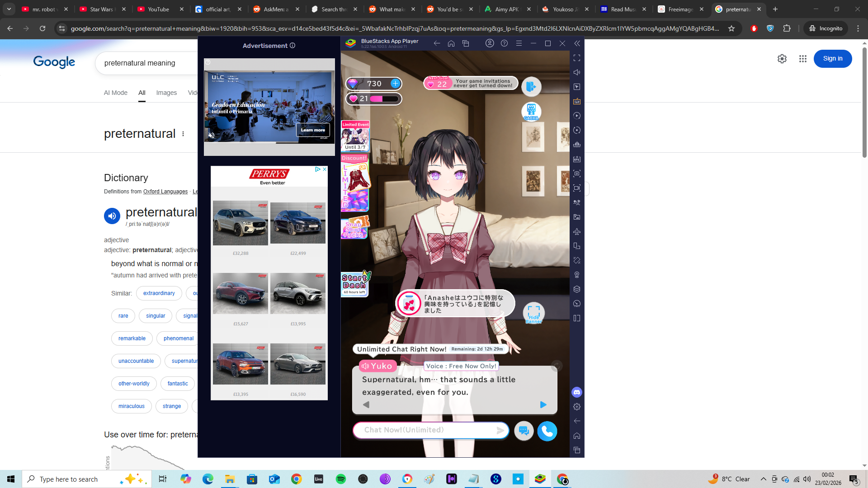868x488 pixels.
Task: Open Google quick settings gear
Action: 782,59
